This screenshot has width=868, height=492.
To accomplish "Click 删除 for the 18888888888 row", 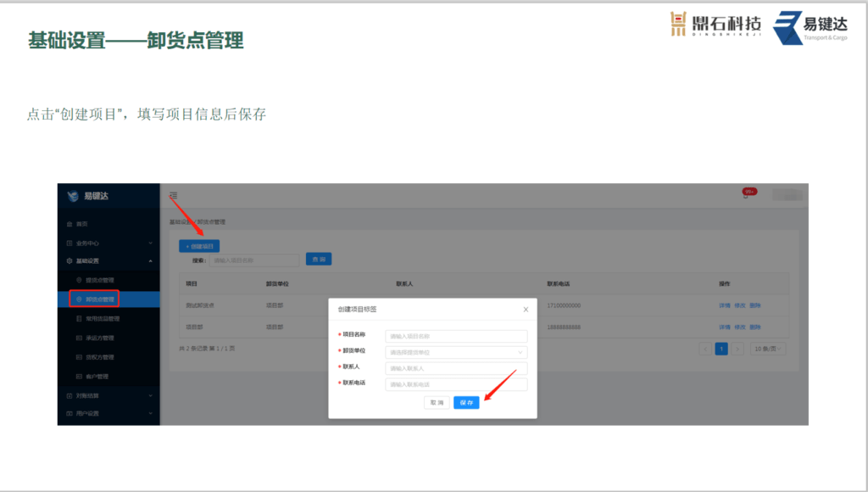I will click(x=755, y=327).
